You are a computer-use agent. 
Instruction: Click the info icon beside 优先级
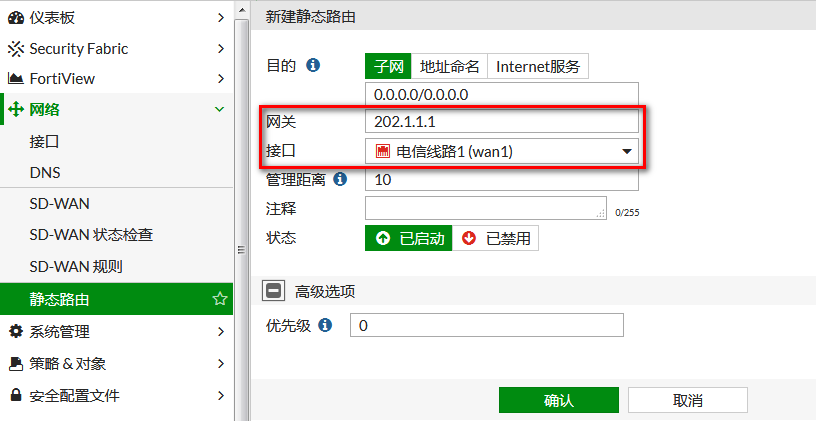coord(324,326)
